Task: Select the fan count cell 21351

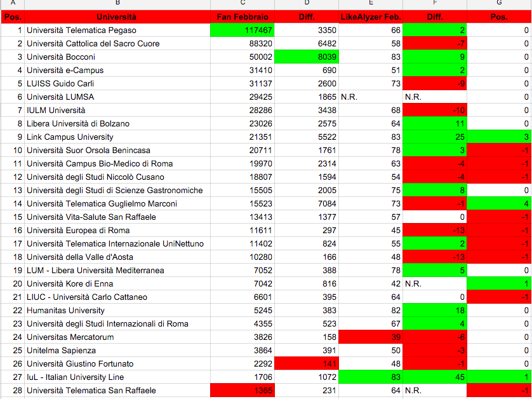Action: (x=243, y=137)
